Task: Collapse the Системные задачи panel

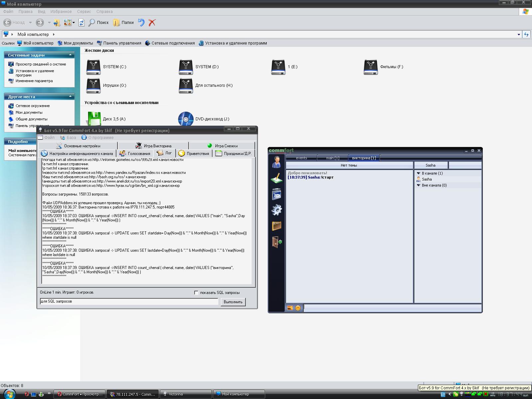Action: click(x=70, y=55)
